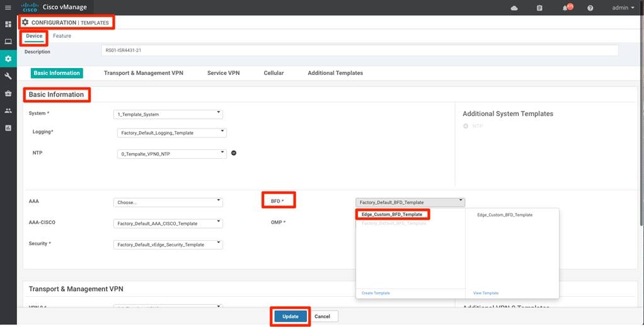The width and height of the screenshot is (644, 327).
Task: Open the NTP template dropdown
Action: [171, 154]
